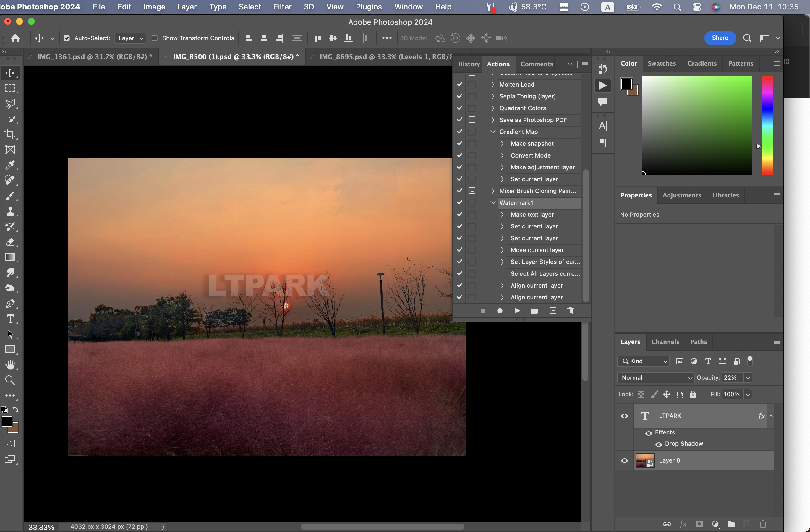
Task: Open the Filter menu
Action: pyautogui.click(x=282, y=7)
